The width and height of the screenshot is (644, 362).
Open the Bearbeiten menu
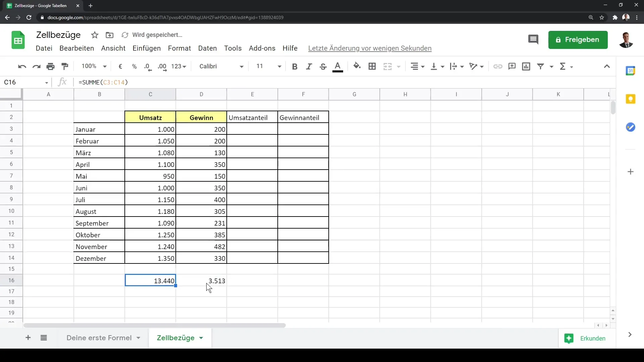pos(76,48)
